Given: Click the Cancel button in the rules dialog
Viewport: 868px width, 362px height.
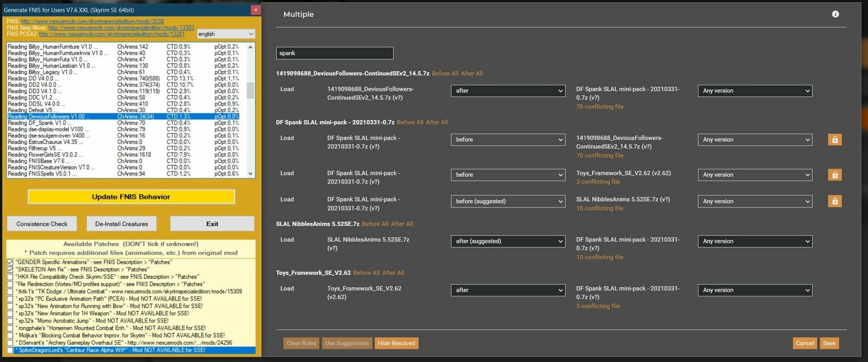Looking at the screenshot, I should click(x=805, y=343).
